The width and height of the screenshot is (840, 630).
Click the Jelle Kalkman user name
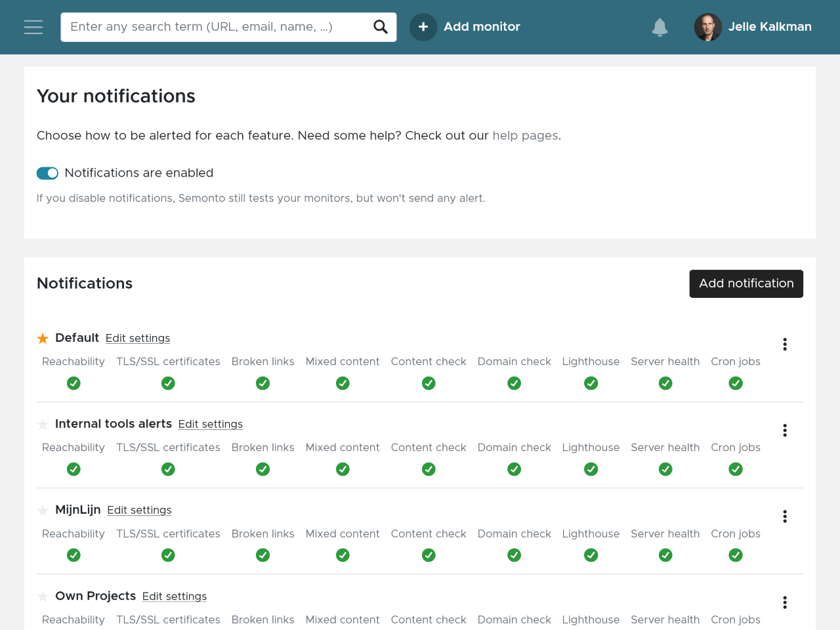click(770, 27)
